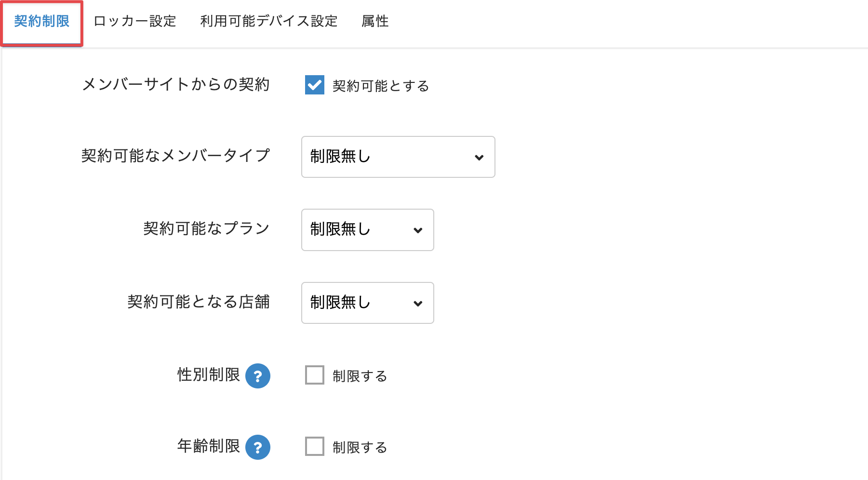Switch to the 利用可能デバイス設定 tab

click(269, 21)
